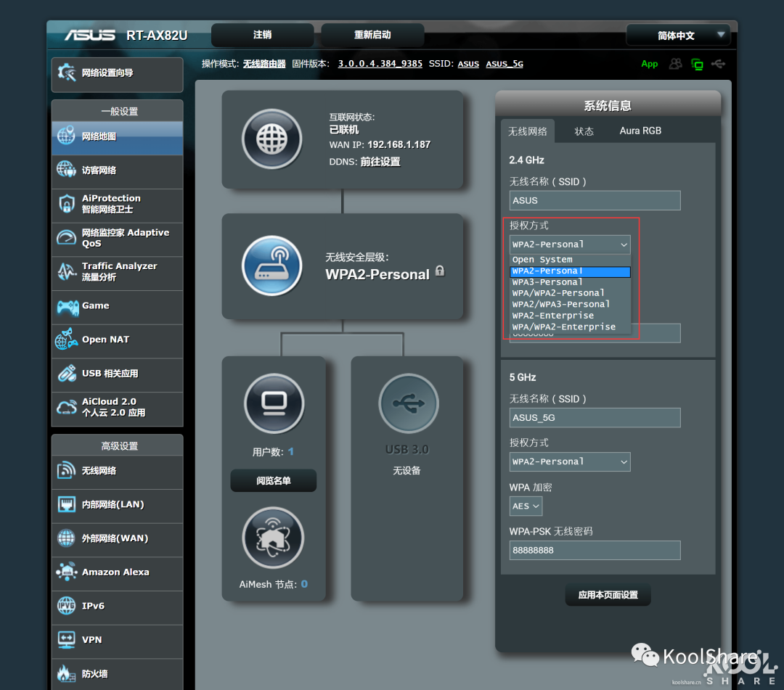The width and height of the screenshot is (784, 690).
Task: Select WPA/WPA2-Enterprise option
Action: [x=570, y=326]
